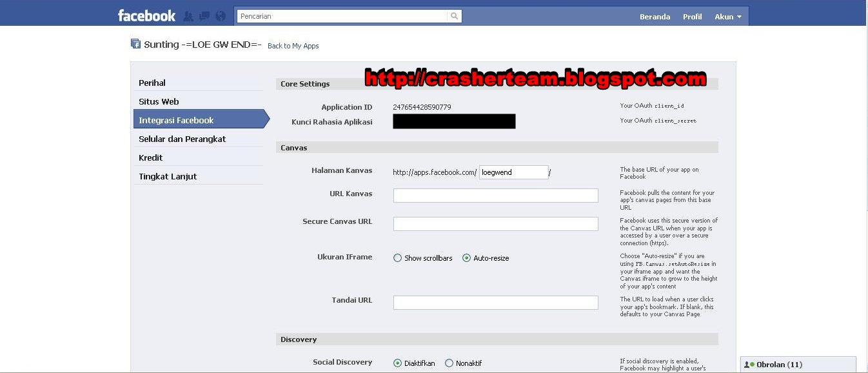This screenshot has width=868, height=373.
Task: Open the Perihal settings tab
Action: click(198, 83)
